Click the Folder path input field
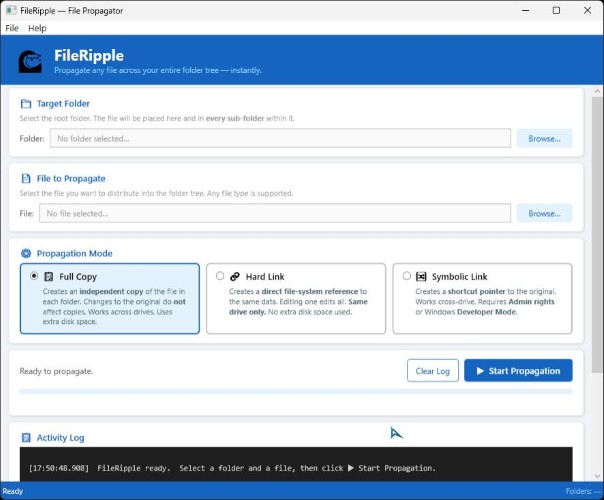 click(280, 138)
